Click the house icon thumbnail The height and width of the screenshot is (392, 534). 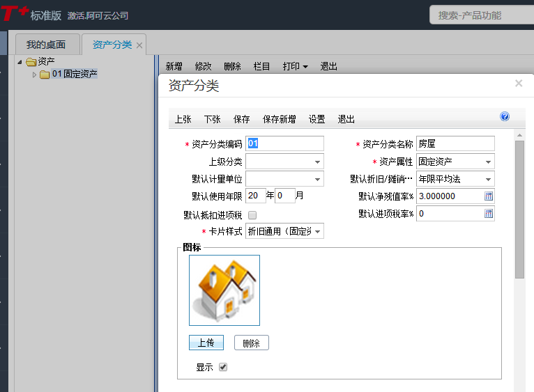(224, 290)
